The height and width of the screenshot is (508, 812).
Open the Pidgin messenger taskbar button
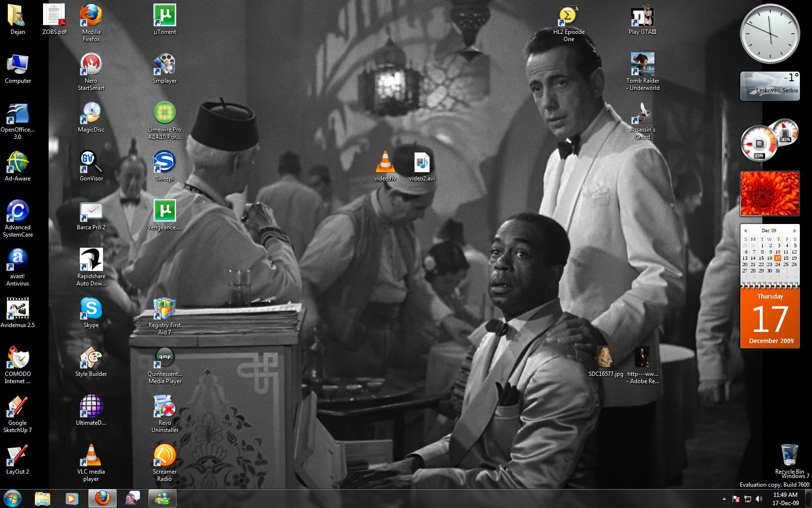tap(132, 498)
